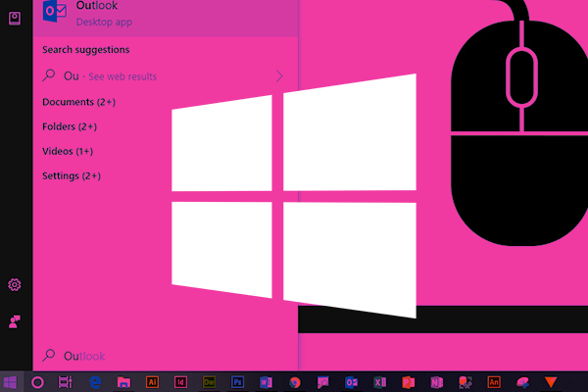
Task: Show Settings (2+) results
Action: [72, 176]
